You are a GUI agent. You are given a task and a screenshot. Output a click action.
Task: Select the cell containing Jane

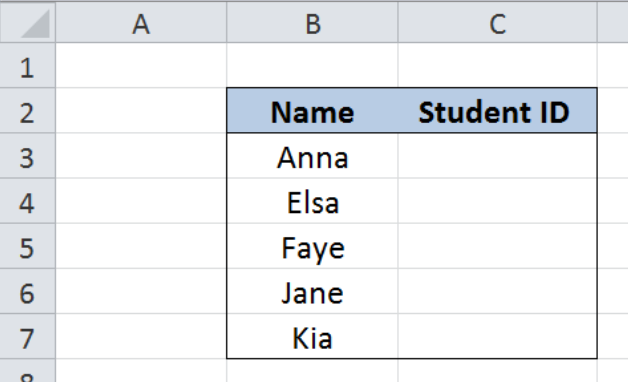coord(312,292)
